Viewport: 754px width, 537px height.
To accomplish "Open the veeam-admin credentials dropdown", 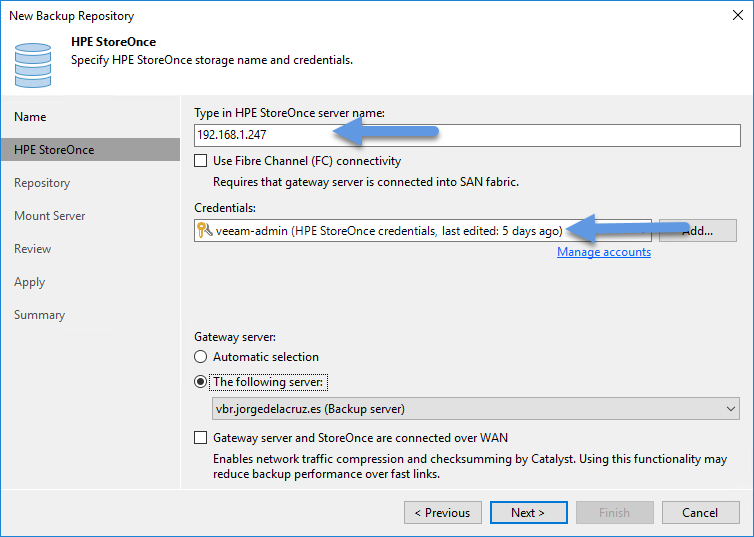I will tap(423, 231).
